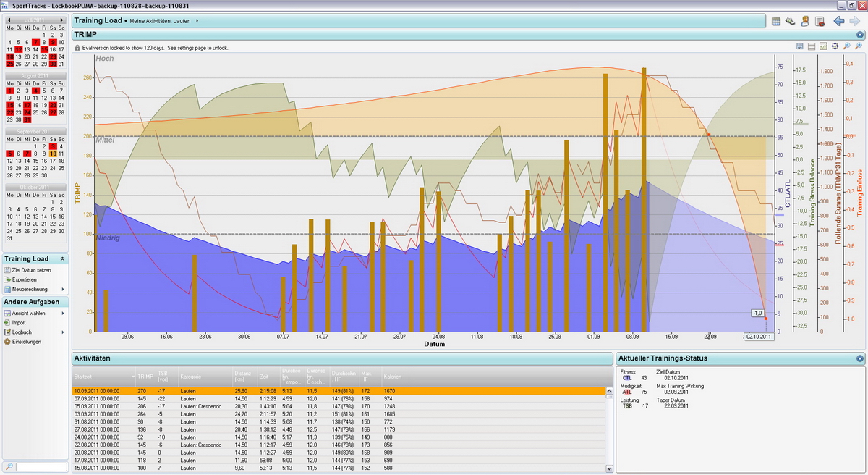The height and width of the screenshot is (475, 868).
Task: Click Ziel Datum setzen link
Action: click(30, 270)
